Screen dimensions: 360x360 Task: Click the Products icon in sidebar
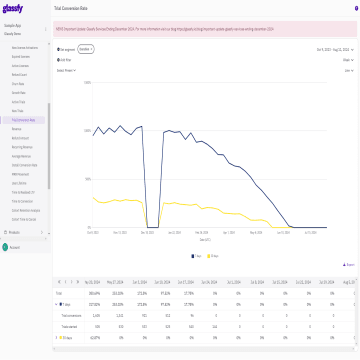6,232
